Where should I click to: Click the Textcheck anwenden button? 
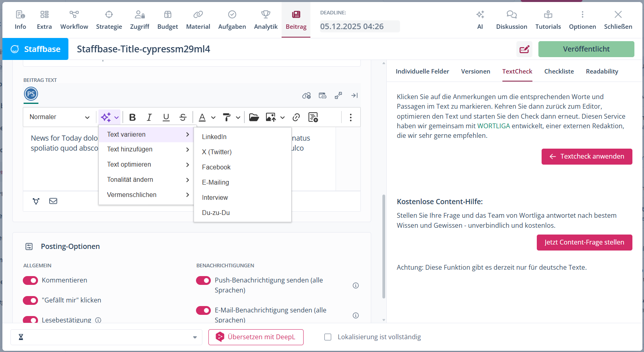click(586, 157)
